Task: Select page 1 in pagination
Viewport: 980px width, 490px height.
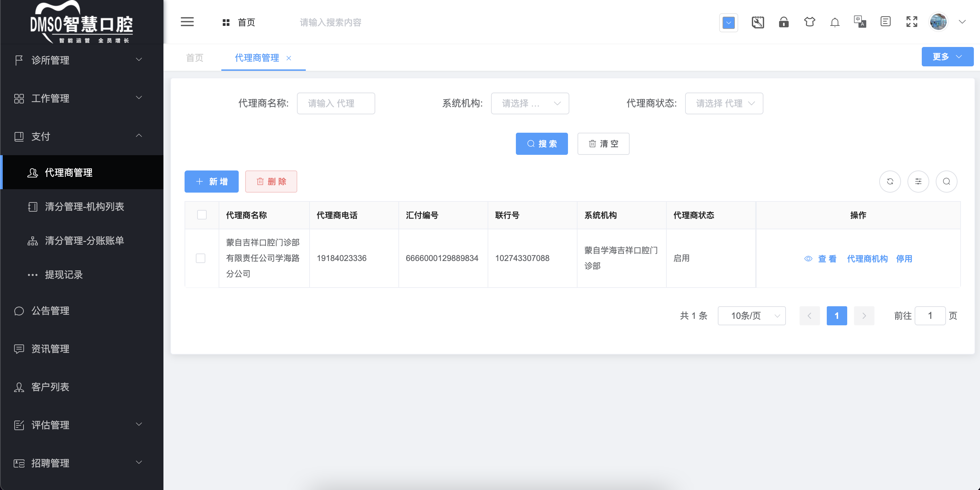Action: pyautogui.click(x=837, y=315)
